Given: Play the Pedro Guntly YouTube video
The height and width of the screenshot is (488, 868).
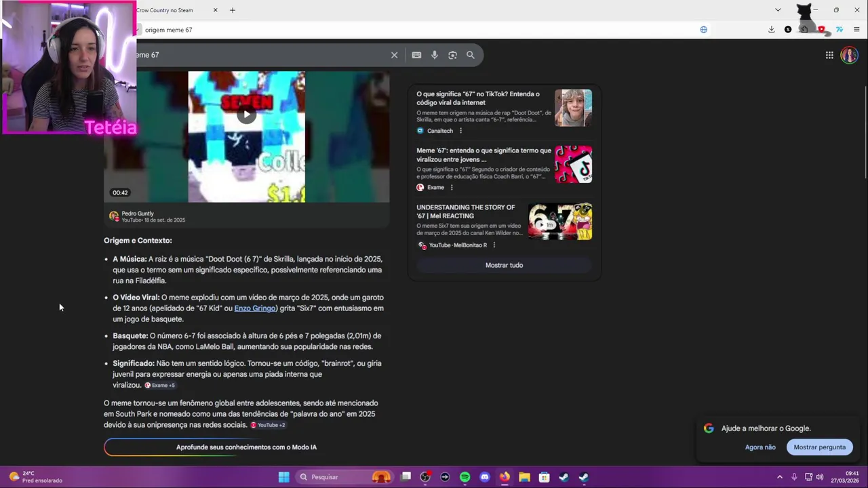Looking at the screenshot, I should (x=246, y=115).
